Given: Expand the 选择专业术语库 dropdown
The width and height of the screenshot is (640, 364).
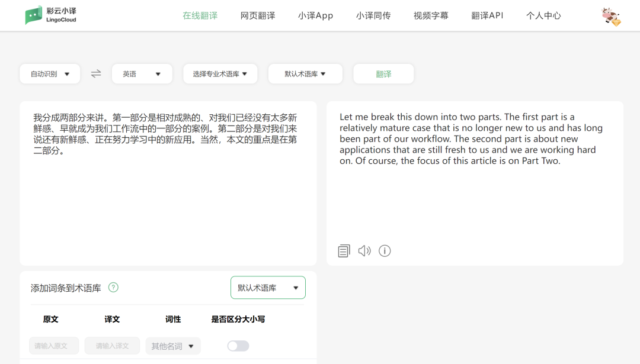Looking at the screenshot, I should 220,74.
